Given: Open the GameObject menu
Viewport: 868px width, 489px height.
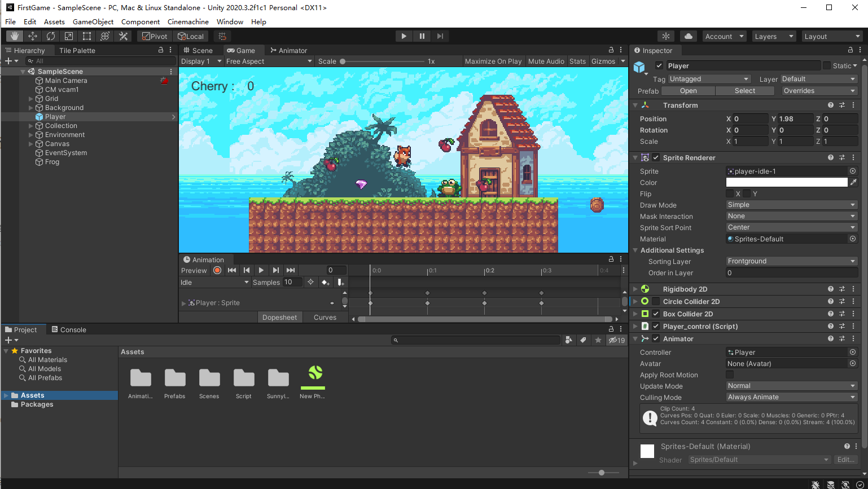Looking at the screenshot, I should 93,21.
